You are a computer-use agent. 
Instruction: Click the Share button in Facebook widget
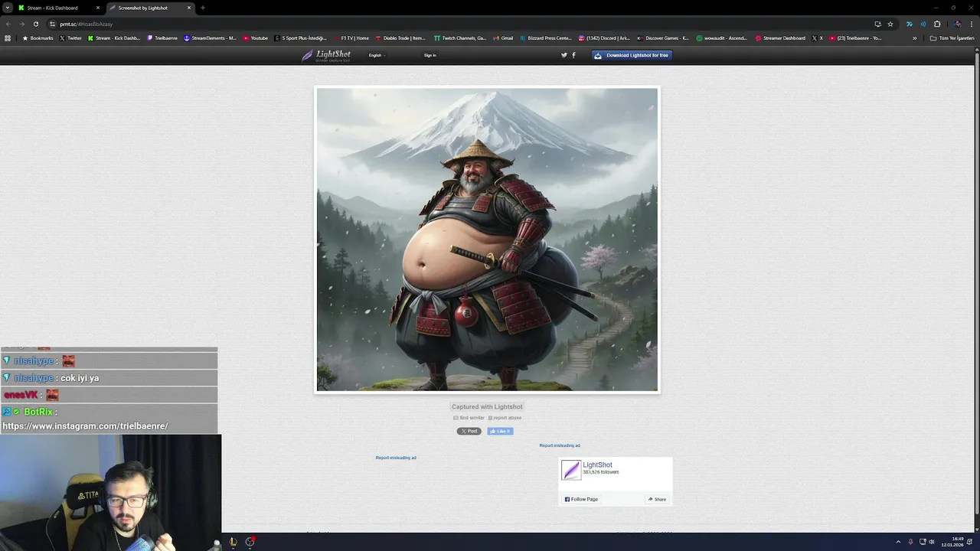[x=657, y=499]
